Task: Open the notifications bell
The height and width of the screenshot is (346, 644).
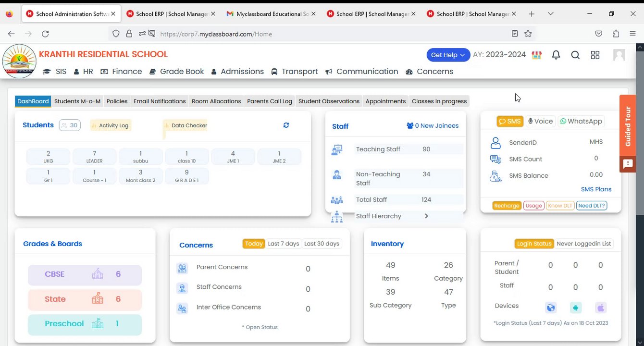Action: pyautogui.click(x=556, y=55)
